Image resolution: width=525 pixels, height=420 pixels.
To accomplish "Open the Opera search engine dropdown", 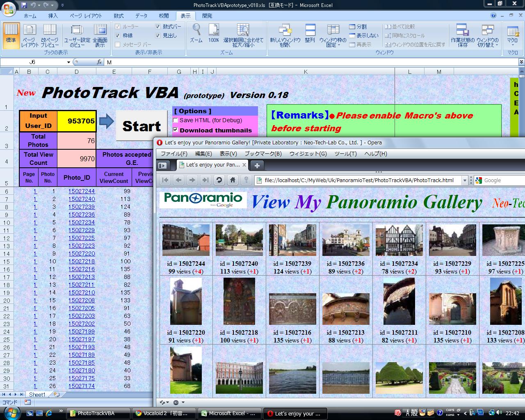I will (x=479, y=180).
